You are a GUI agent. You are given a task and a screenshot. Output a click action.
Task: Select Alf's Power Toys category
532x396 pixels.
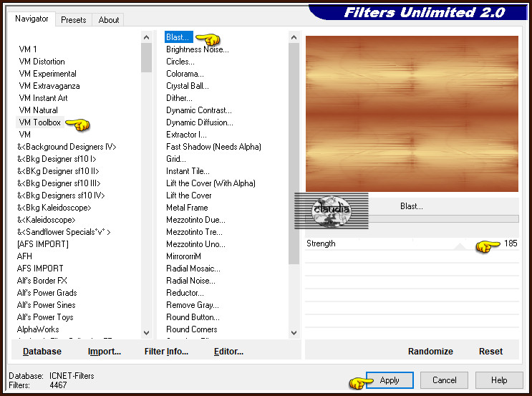(45, 317)
